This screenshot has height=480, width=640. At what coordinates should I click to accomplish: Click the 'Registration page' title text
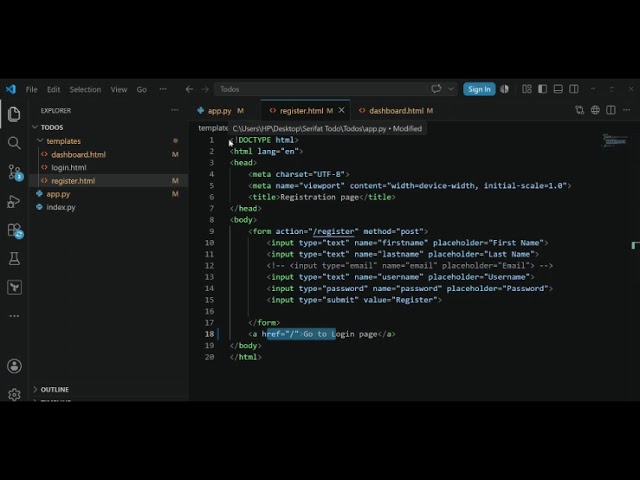[319, 197]
